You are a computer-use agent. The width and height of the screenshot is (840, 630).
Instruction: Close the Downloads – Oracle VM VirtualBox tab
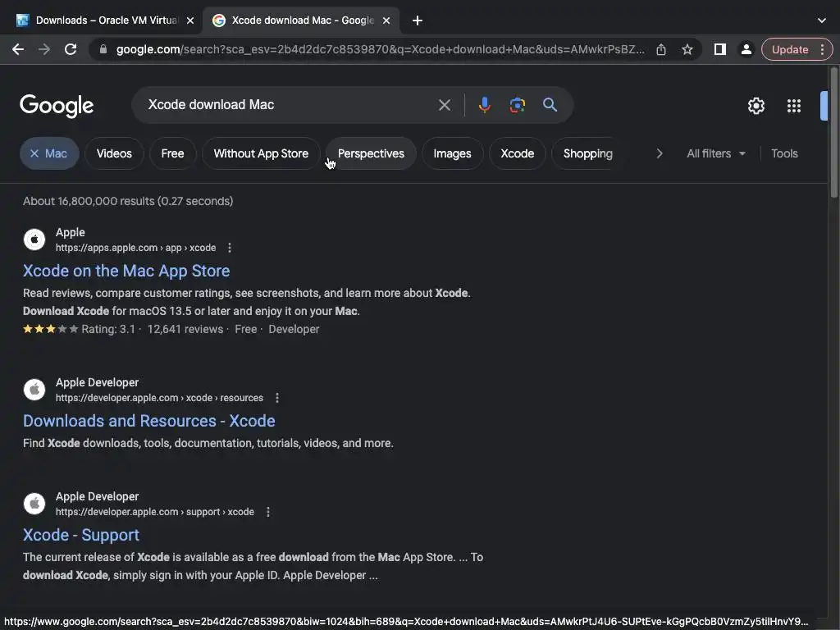190,21
